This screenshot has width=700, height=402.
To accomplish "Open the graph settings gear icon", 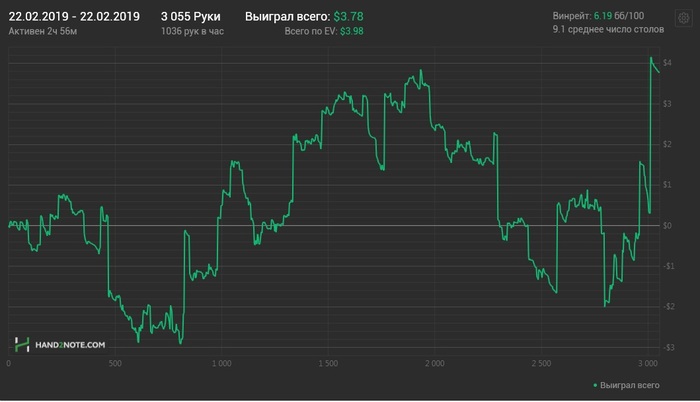I will [x=683, y=18].
